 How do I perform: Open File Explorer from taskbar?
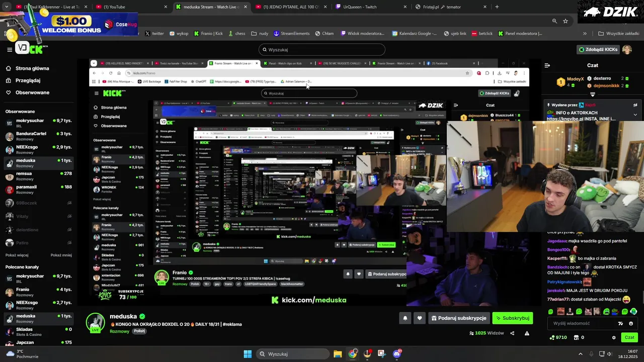[338, 354]
